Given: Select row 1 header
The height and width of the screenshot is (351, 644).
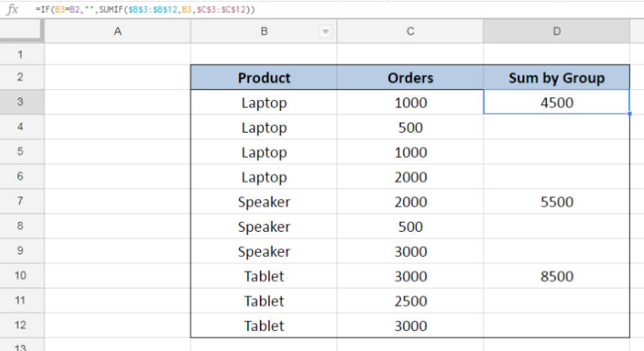Looking at the screenshot, I should point(20,55).
